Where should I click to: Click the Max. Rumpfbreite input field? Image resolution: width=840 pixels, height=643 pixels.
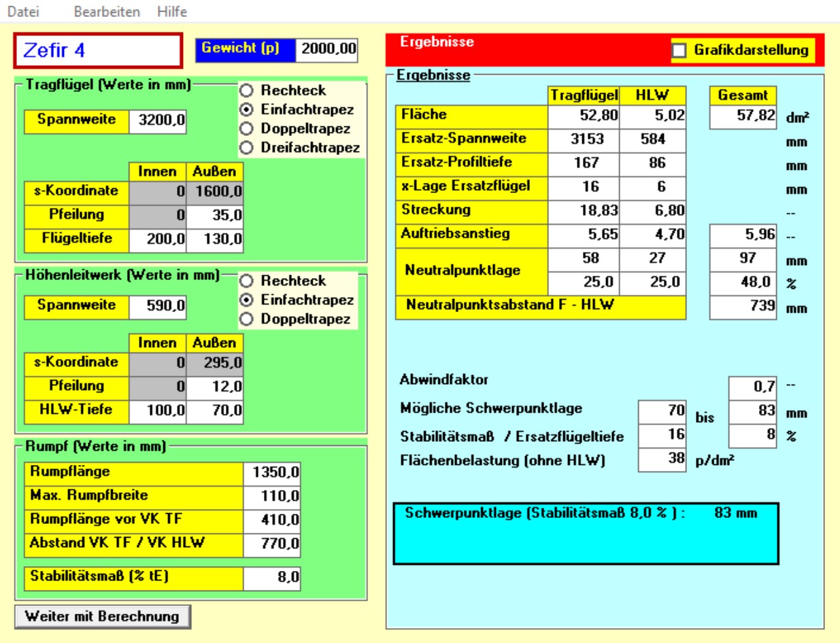coord(272,498)
